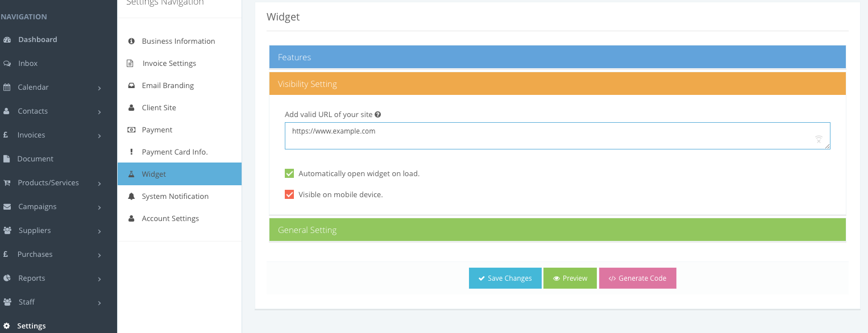Click the Settings gear icon
Viewport: 868px width, 333px height.
pos(7,326)
